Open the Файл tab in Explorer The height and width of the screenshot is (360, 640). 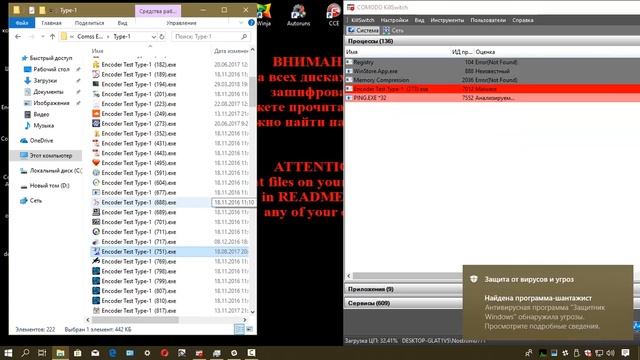point(21,23)
